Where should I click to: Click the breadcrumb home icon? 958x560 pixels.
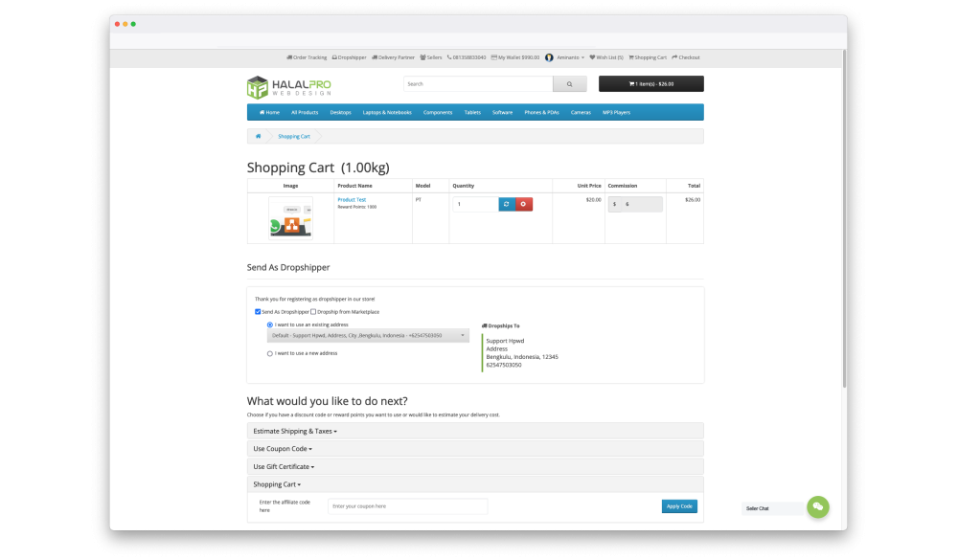(258, 136)
